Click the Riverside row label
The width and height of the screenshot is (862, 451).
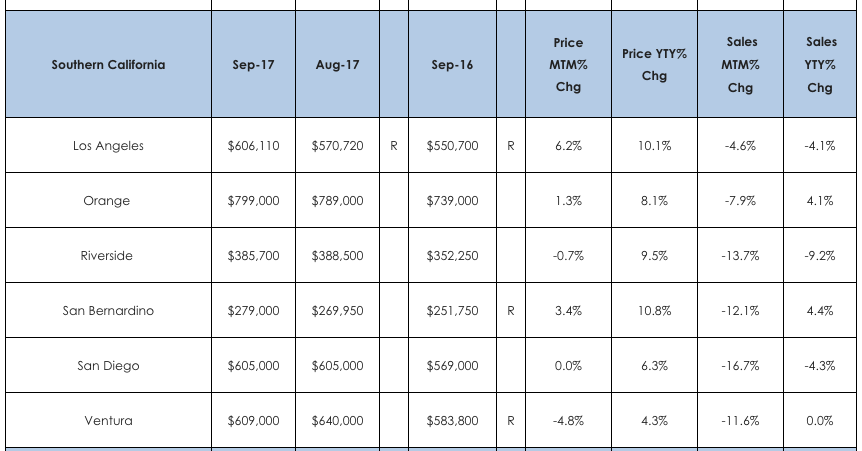coord(108,256)
